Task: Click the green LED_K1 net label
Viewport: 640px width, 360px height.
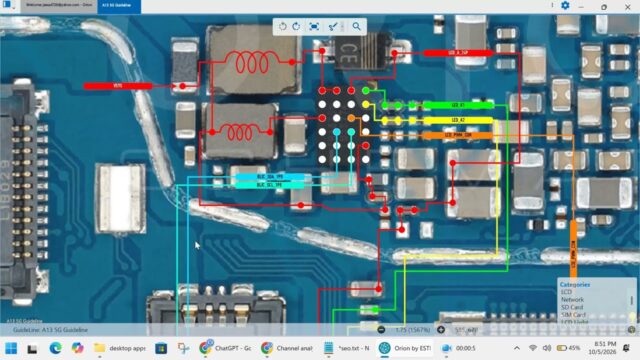Action: point(458,105)
